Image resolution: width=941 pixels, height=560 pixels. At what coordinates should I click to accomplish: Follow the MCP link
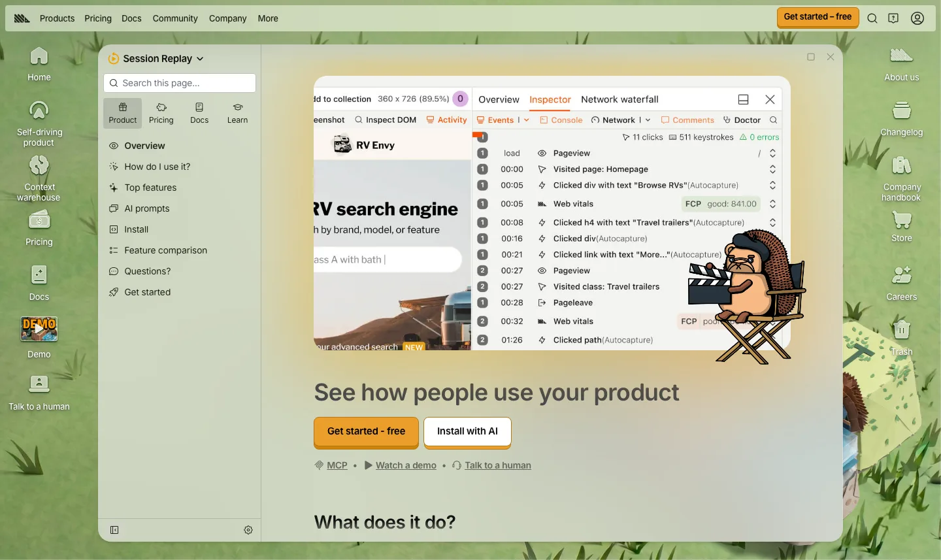tap(337, 465)
